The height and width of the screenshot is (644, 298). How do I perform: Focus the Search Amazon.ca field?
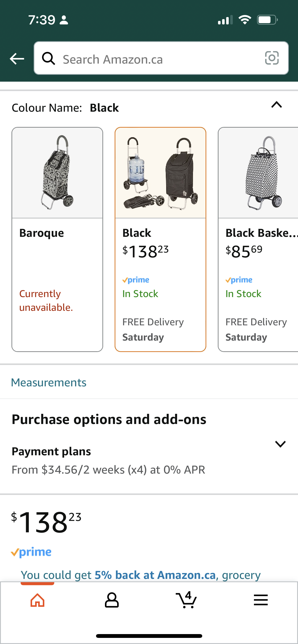[161, 58]
